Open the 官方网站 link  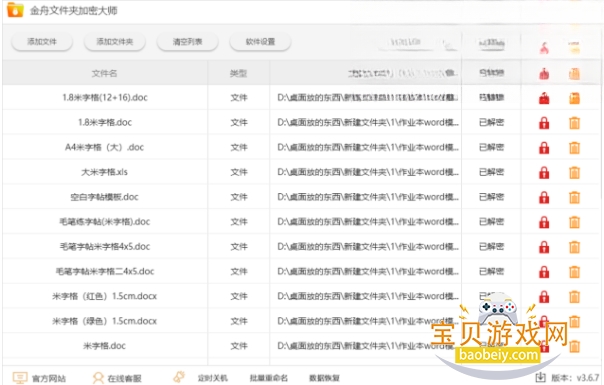point(39,378)
